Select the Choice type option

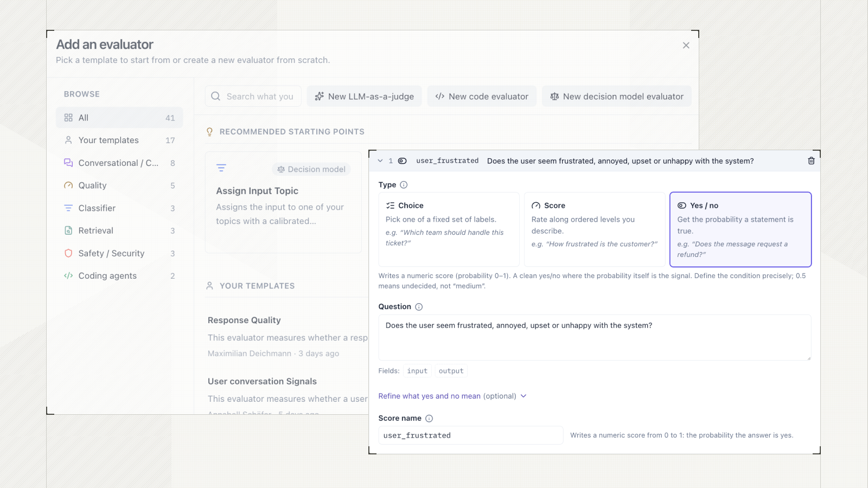(449, 229)
